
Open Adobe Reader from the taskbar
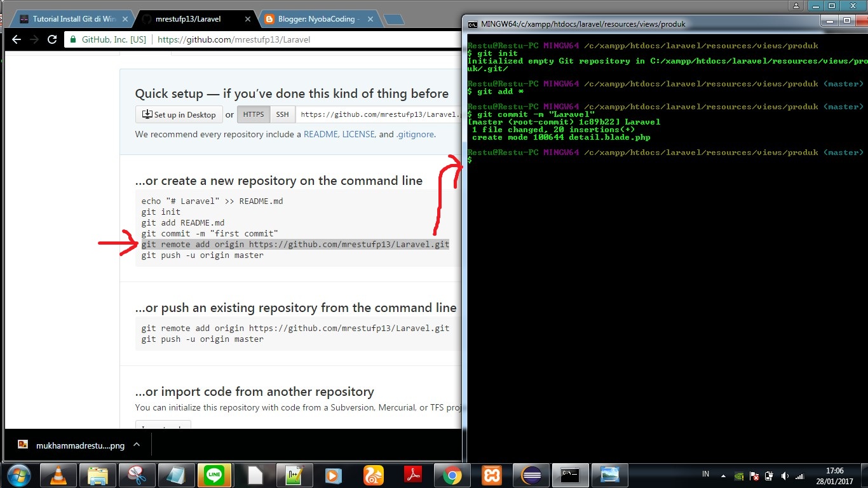point(412,475)
